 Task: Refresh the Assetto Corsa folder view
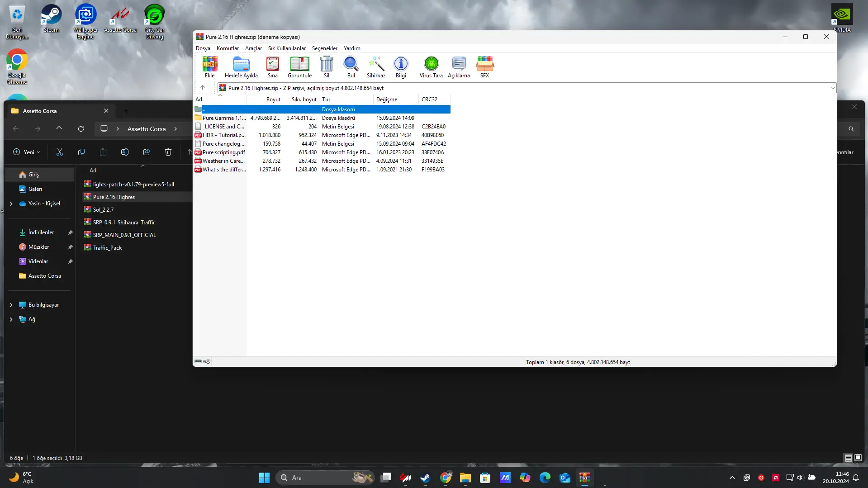(81, 129)
